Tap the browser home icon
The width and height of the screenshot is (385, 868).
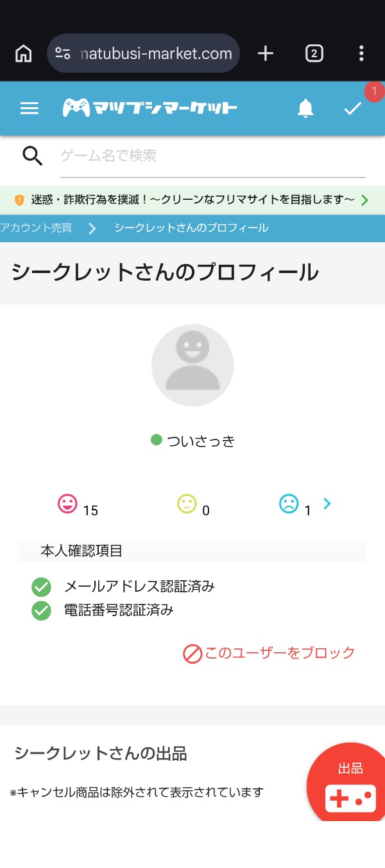point(24,53)
